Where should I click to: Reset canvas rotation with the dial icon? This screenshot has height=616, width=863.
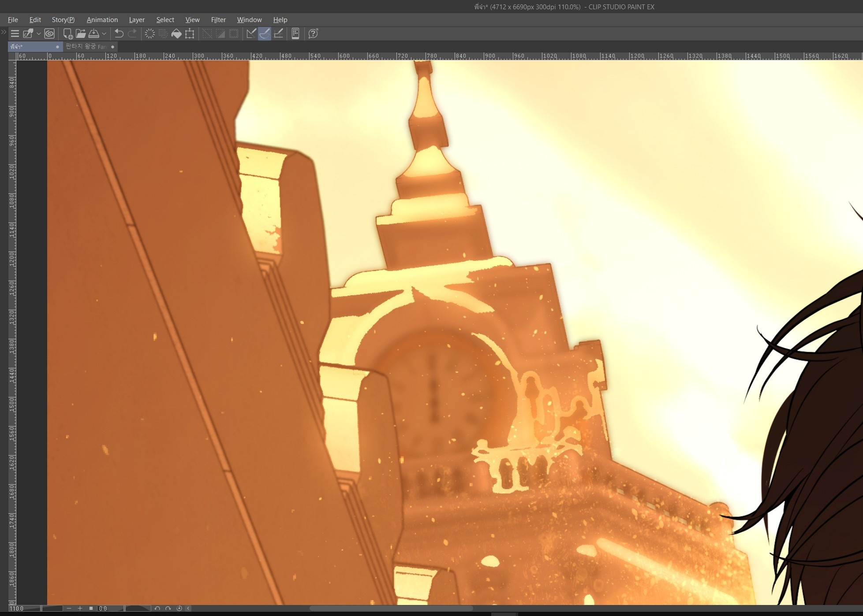click(x=179, y=609)
